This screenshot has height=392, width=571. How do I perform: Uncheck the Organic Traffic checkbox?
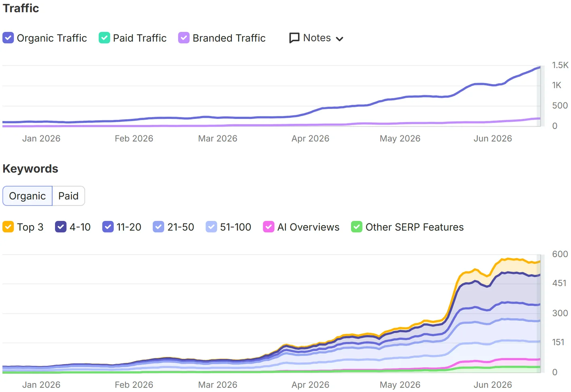click(x=8, y=38)
